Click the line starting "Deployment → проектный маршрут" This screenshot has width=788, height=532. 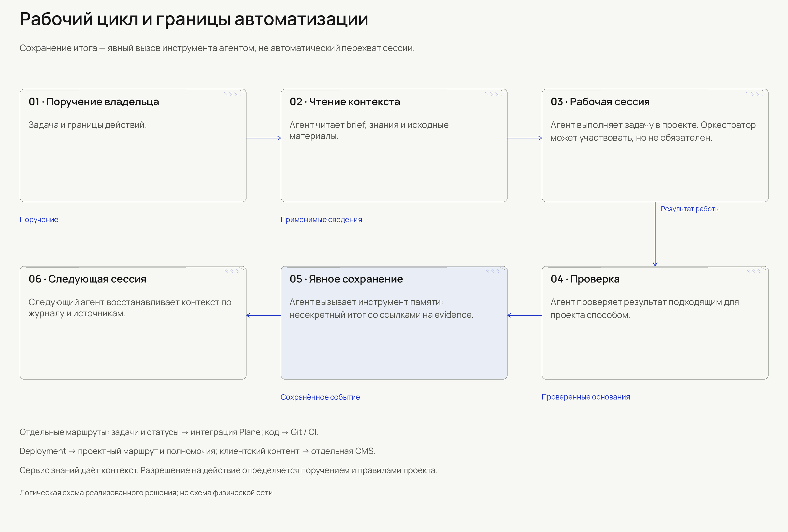(197, 451)
